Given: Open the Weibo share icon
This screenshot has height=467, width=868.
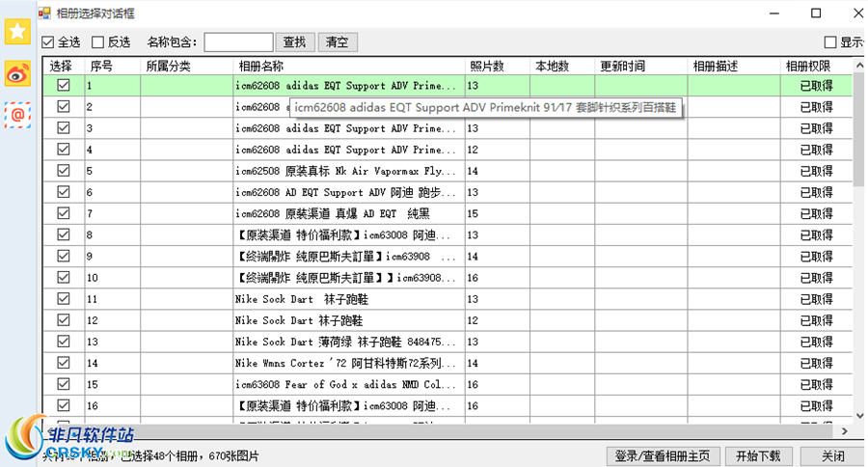Looking at the screenshot, I should (17, 73).
